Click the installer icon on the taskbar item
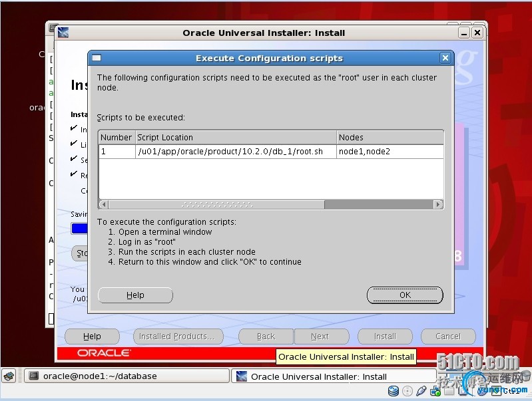 click(x=241, y=376)
